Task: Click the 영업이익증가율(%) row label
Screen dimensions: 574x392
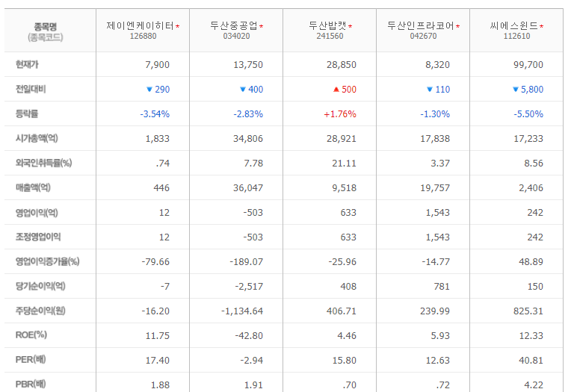Action: 48,261
